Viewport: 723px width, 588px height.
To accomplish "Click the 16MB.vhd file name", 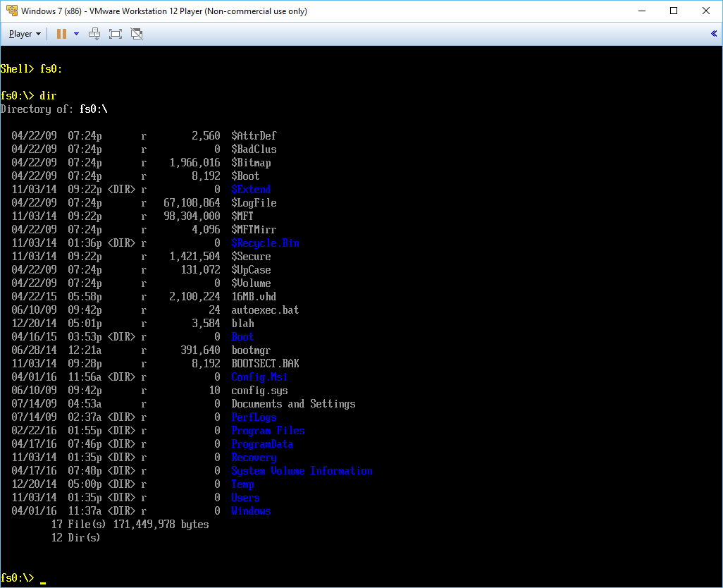I will tap(254, 296).
